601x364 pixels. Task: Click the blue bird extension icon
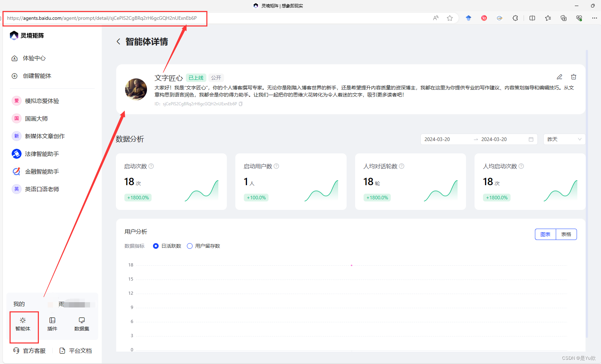pos(469,18)
